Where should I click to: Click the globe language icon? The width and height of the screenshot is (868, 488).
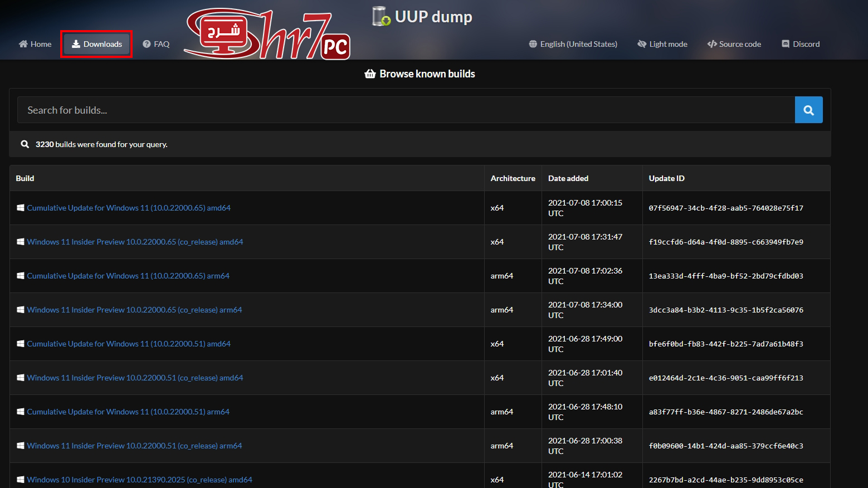533,44
